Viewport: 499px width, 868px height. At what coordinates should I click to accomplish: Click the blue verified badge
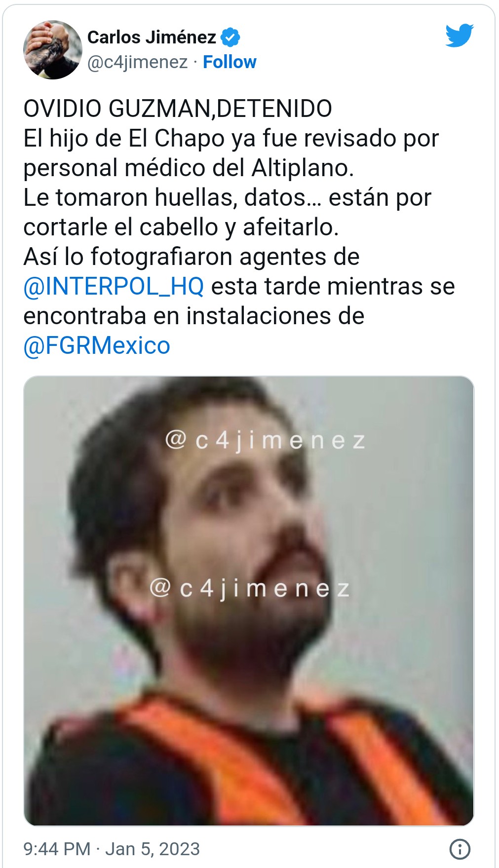[230, 37]
